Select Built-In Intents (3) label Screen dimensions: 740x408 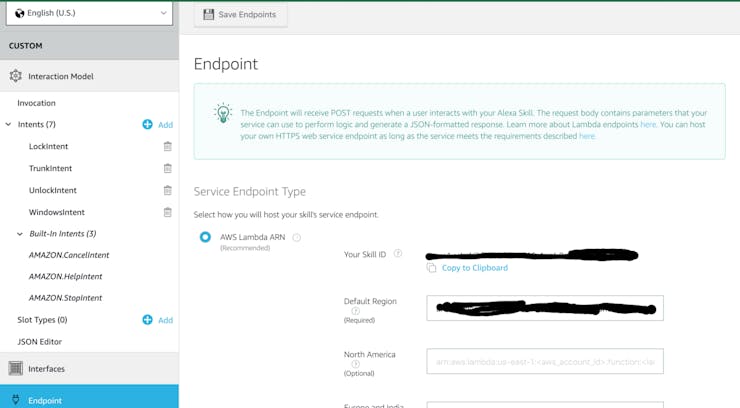[63, 233]
